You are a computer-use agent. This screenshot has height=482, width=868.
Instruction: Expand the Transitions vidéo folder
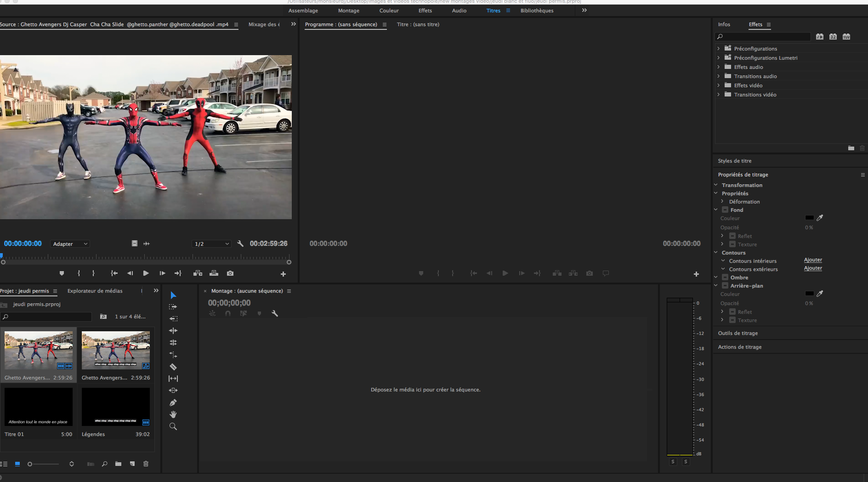coord(719,94)
